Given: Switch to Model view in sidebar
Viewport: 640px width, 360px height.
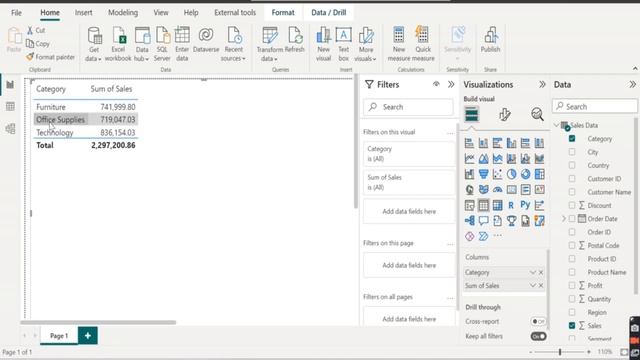Looking at the screenshot, I should (x=10, y=129).
